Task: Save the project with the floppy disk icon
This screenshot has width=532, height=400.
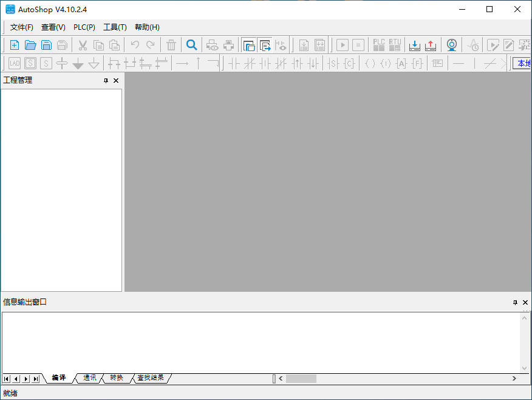Action: (x=46, y=45)
